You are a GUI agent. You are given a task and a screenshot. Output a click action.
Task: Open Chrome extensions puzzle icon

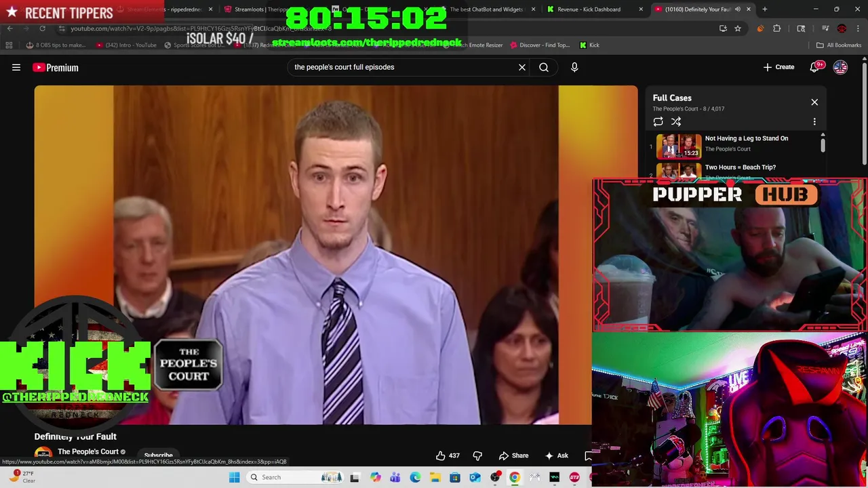tap(777, 28)
